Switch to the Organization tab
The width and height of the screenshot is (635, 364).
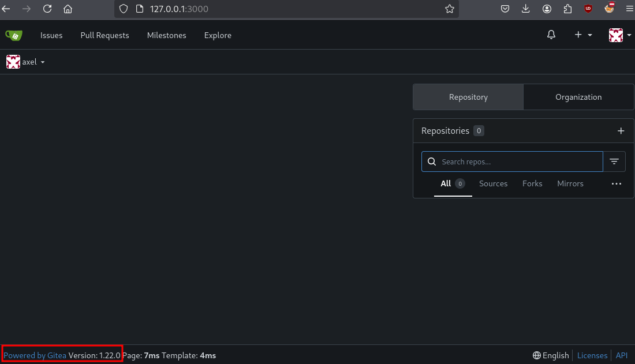578,97
